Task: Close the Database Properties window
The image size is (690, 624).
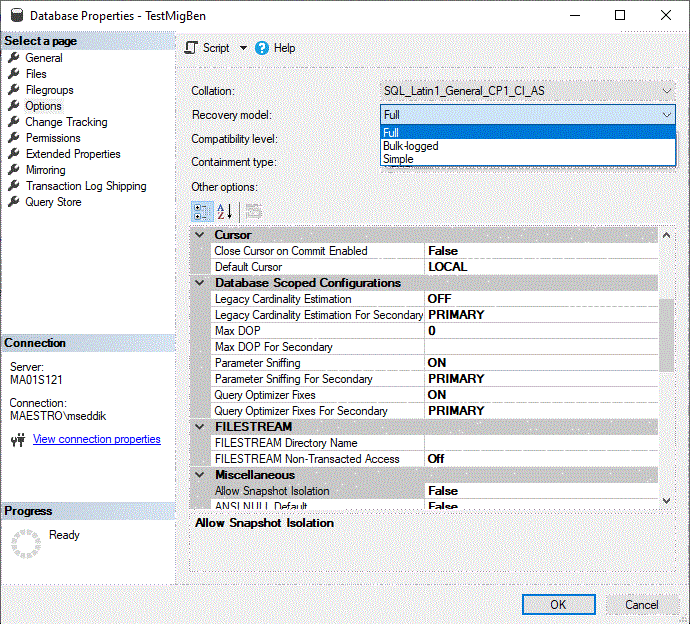Action: (666, 15)
